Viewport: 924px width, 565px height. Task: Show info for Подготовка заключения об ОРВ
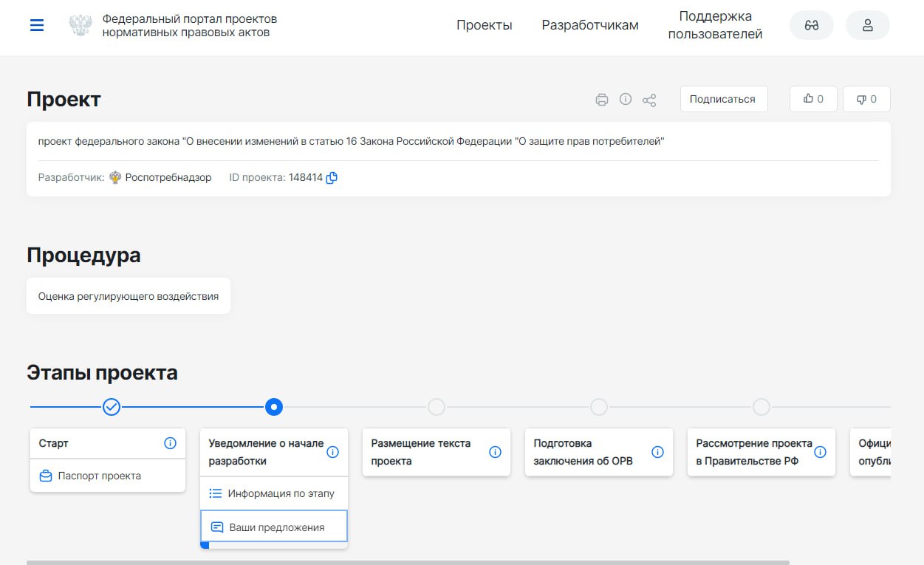tap(657, 452)
